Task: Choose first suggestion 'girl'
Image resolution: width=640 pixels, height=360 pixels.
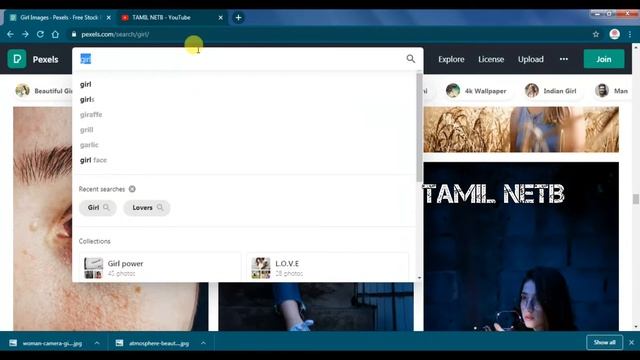Action: click(x=85, y=84)
